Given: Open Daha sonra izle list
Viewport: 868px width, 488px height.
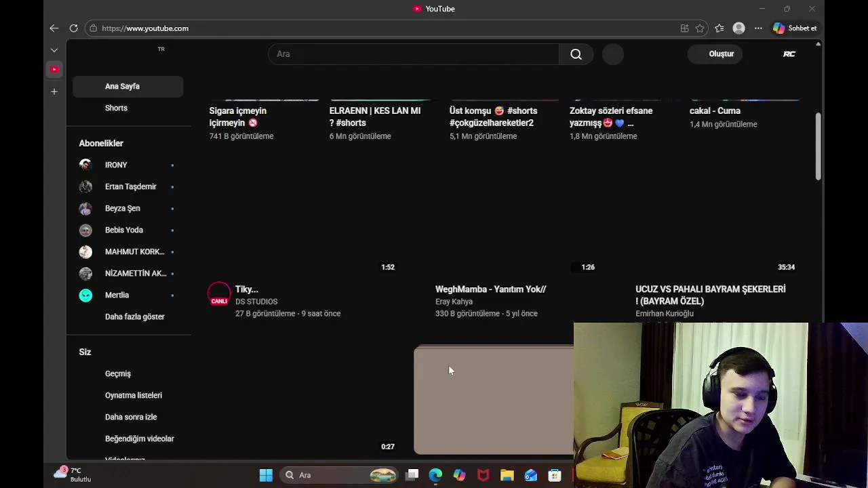Looking at the screenshot, I should pyautogui.click(x=127, y=417).
